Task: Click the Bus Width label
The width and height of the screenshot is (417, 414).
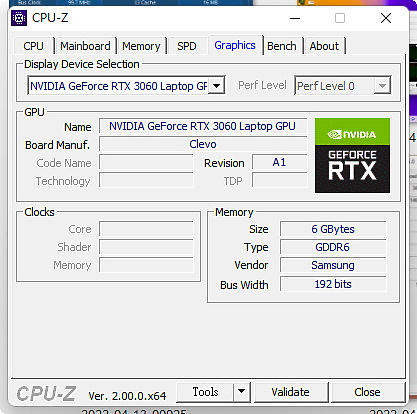Action: tap(244, 285)
